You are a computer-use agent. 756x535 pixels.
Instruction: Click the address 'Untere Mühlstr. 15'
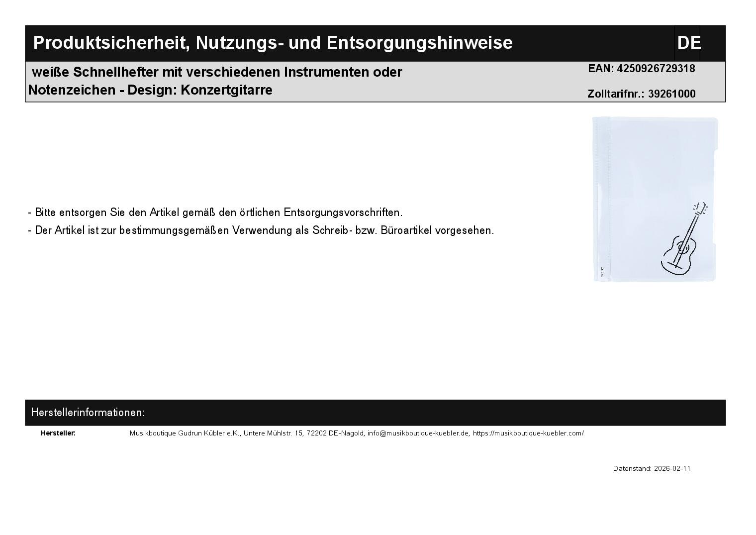[x=273, y=433]
